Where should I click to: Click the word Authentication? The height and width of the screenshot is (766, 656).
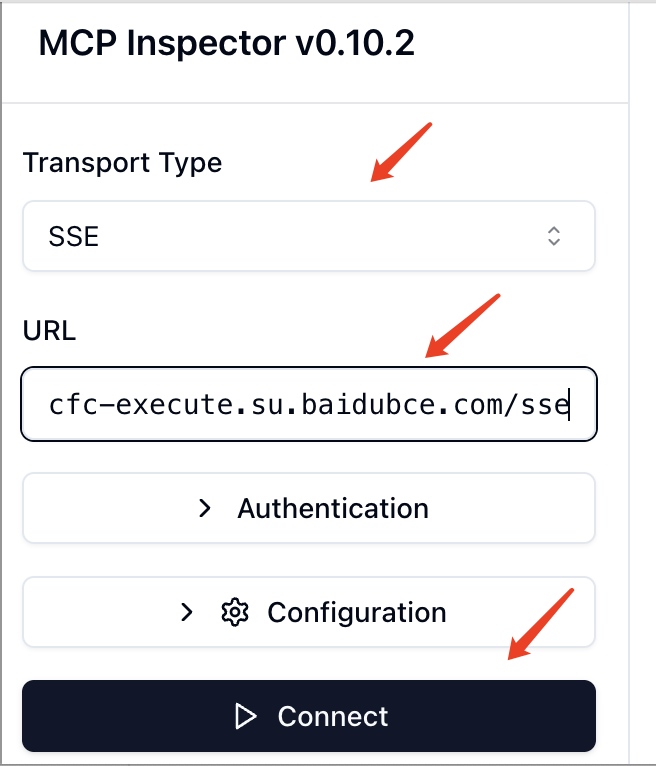(x=332, y=508)
